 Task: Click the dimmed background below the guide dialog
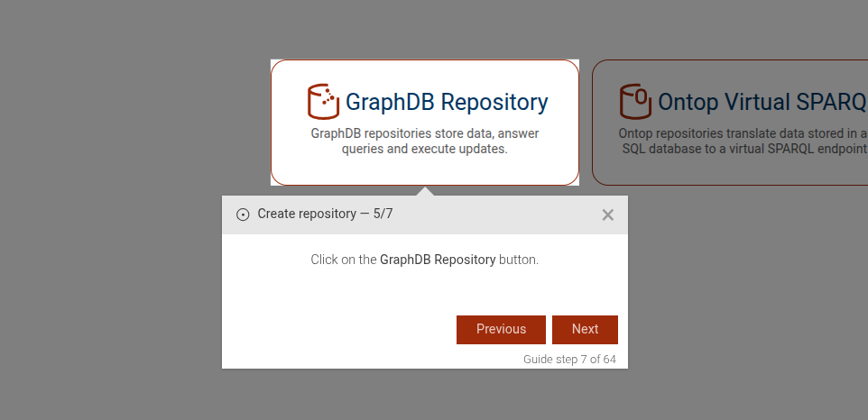click(x=424, y=397)
